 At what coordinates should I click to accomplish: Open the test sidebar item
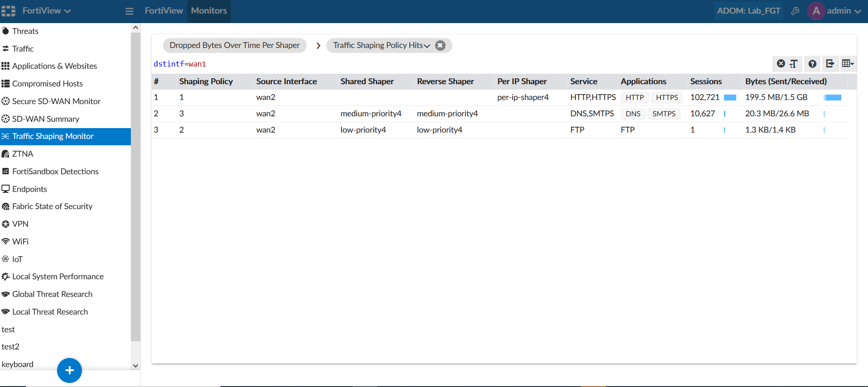(x=8, y=330)
